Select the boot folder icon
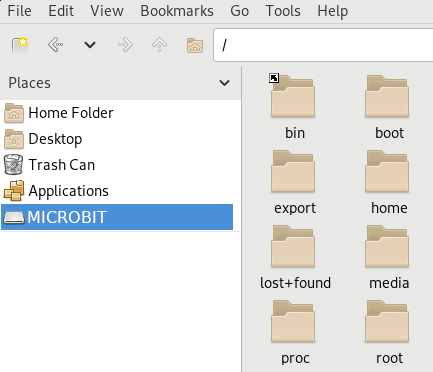Screen dimensions: 433x372 (x=387, y=96)
